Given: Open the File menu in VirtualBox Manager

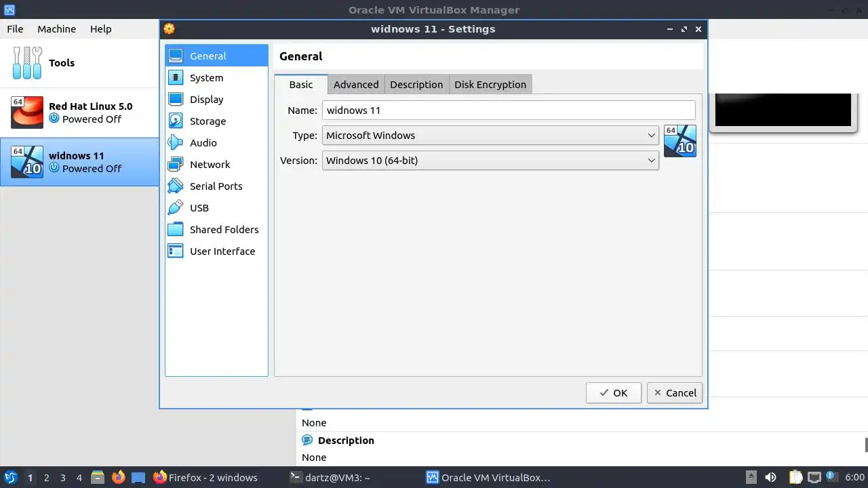Looking at the screenshot, I should [15, 29].
